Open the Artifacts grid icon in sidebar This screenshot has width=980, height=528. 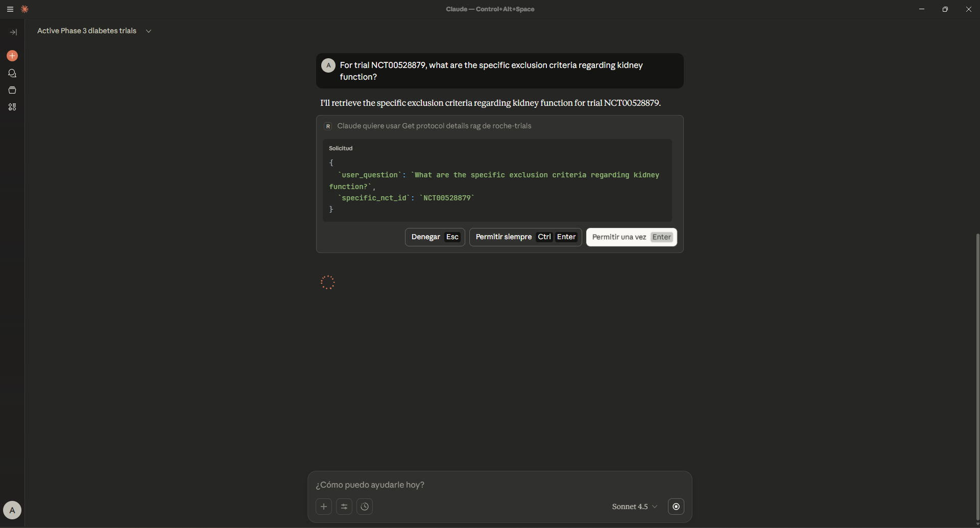(x=12, y=107)
